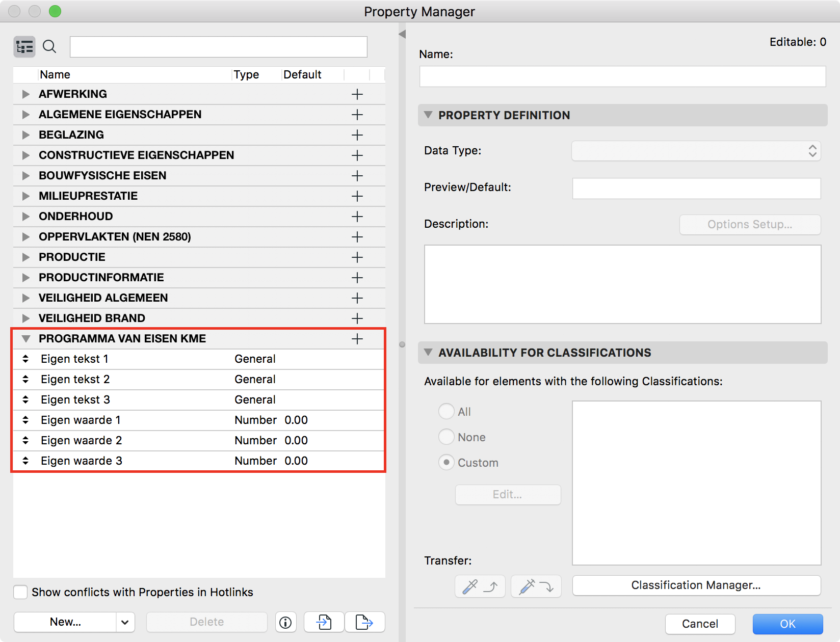Click the New... button

tap(65, 622)
